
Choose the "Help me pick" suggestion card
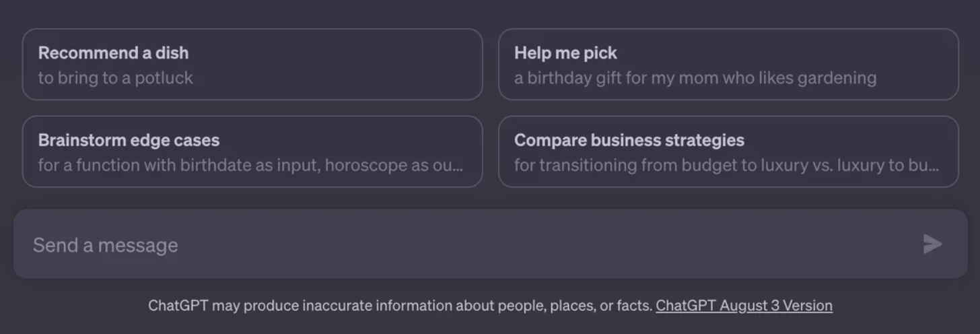[728, 64]
